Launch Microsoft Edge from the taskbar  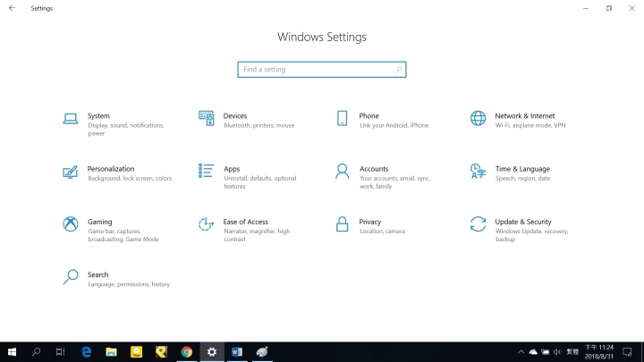(86, 352)
